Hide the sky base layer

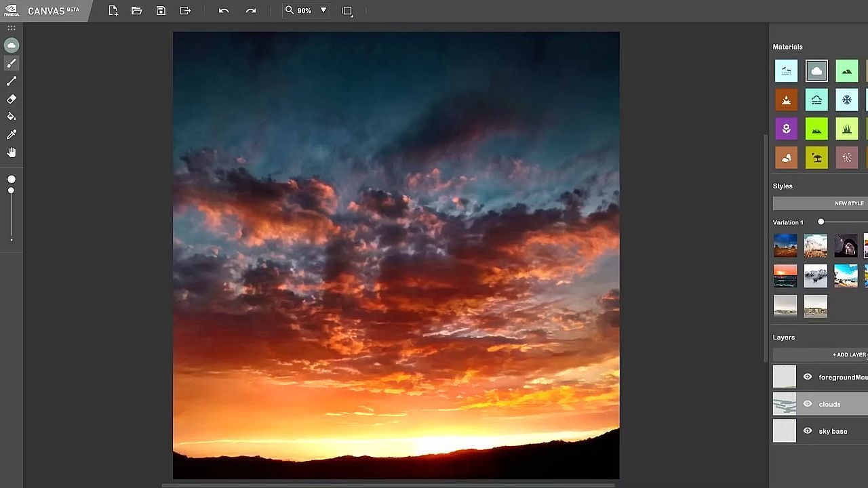[x=808, y=431]
